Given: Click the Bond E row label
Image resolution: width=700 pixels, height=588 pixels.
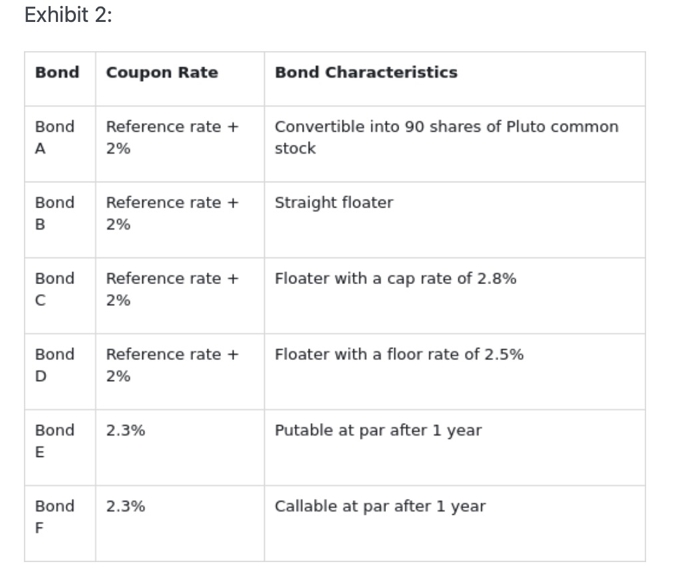Looking at the screenshot, I should coord(55,441).
